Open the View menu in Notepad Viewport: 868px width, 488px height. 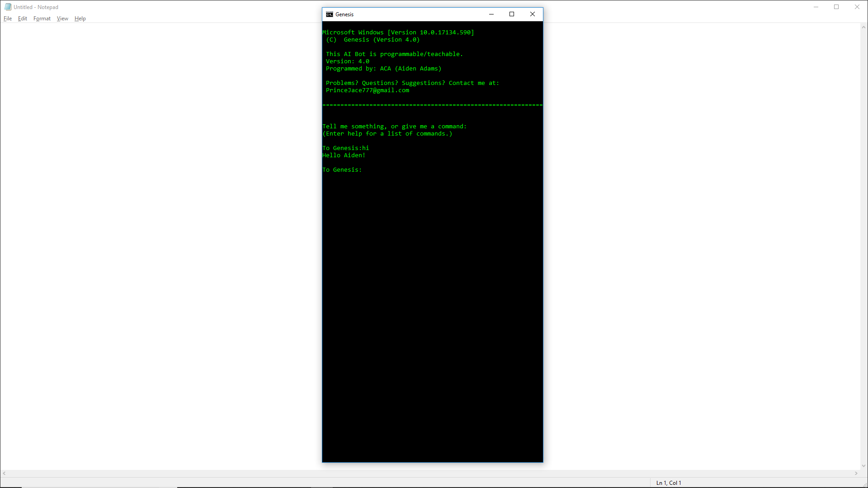tap(62, 19)
